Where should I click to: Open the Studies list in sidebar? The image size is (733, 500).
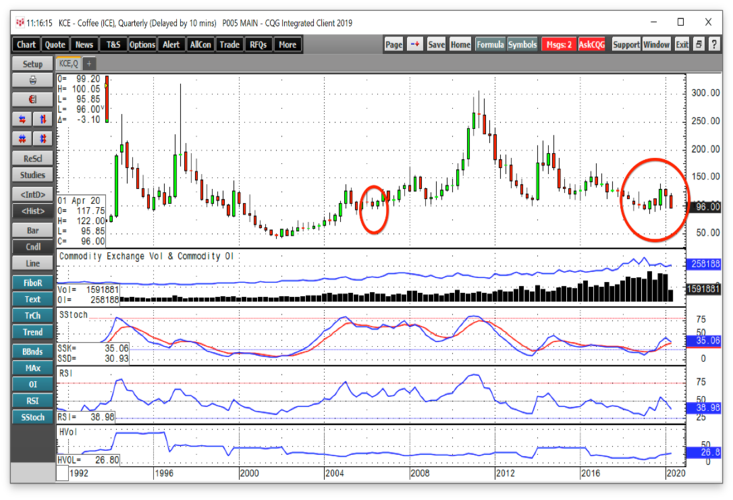click(x=32, y=176)
